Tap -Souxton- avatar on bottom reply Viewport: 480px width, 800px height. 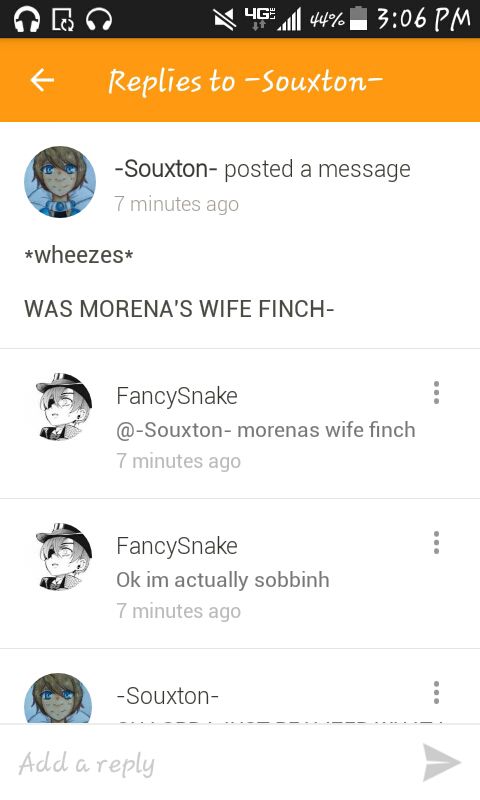[x=59, y=698]
